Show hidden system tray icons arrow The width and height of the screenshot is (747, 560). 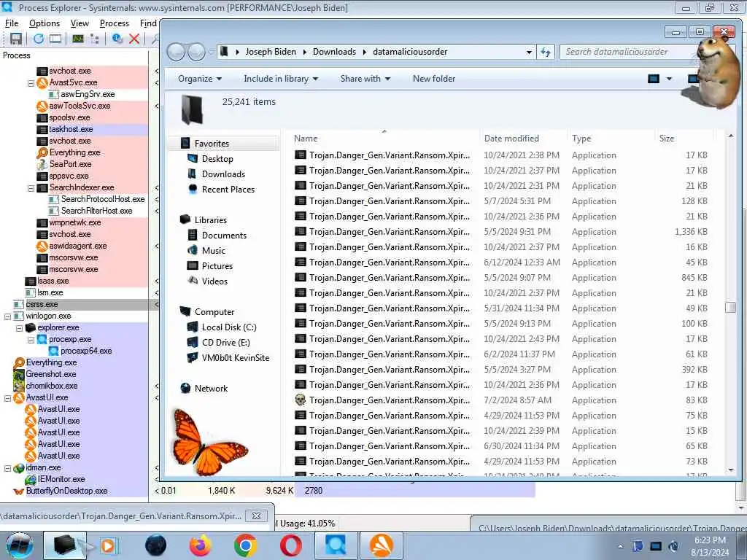pos(620,546)
